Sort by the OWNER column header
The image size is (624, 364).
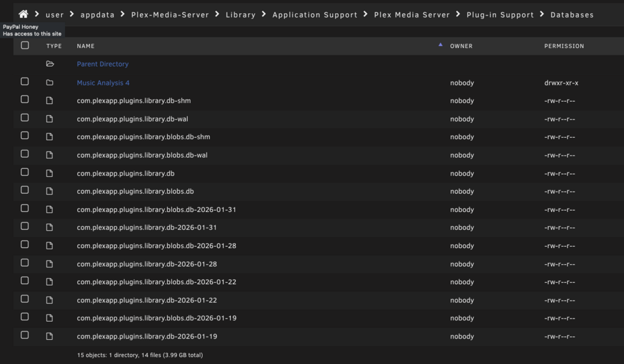tap(461, 46)
